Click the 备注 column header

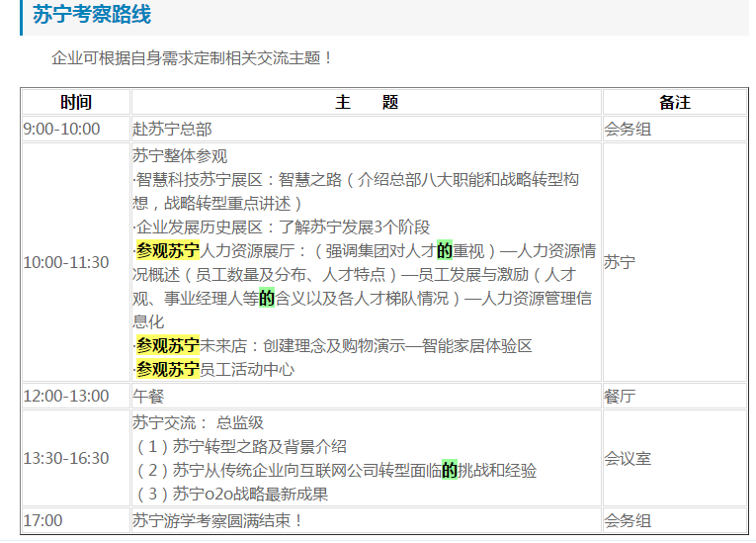click(675, 102)
